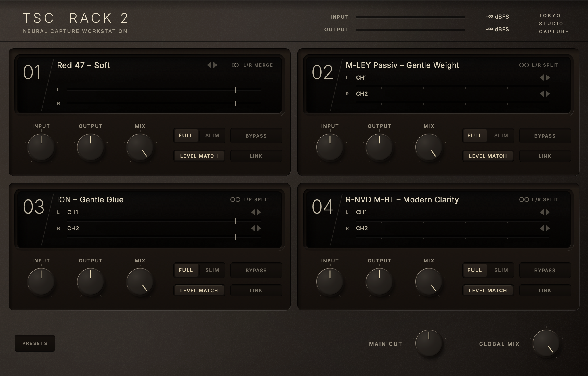588x376 pixels.
Task: Open CH2 channel selector in slot 02
Action: coord(362,94)
